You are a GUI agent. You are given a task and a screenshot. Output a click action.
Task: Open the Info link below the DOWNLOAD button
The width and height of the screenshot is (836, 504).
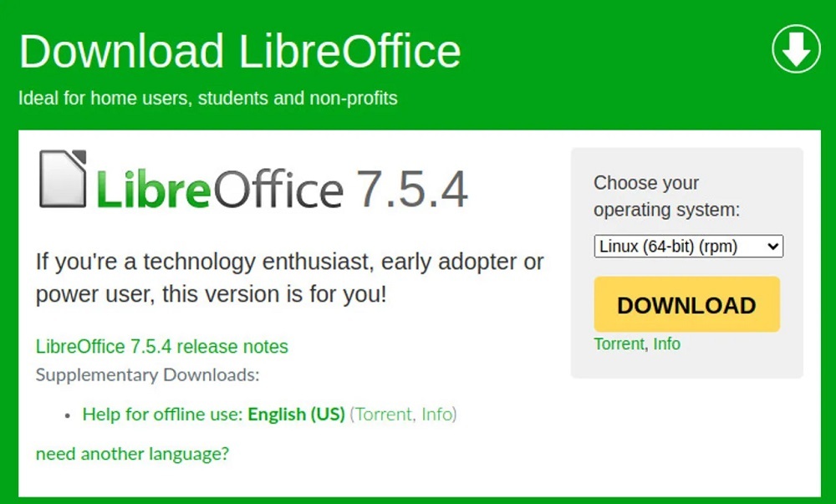(x=666, y=344)
